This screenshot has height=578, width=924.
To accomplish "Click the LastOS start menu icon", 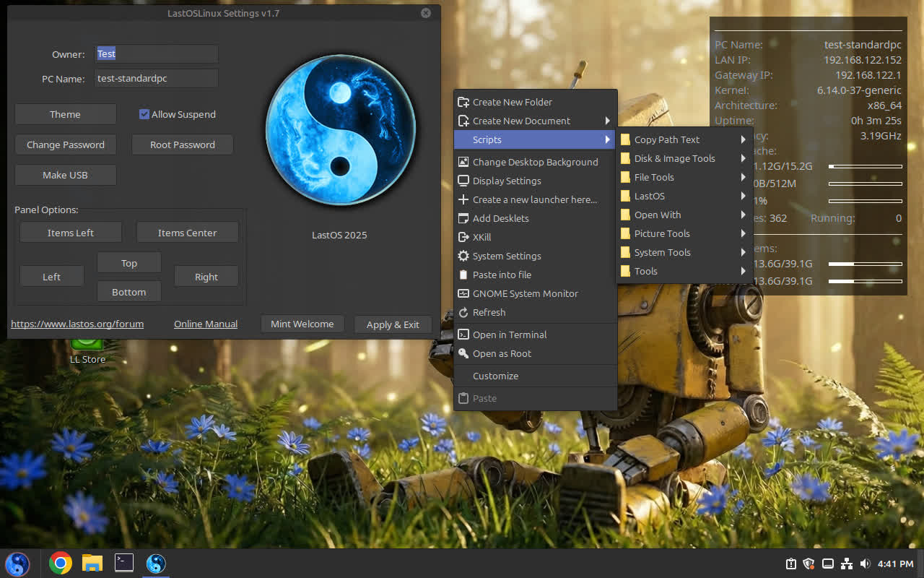I will click(x=17, y=563).
